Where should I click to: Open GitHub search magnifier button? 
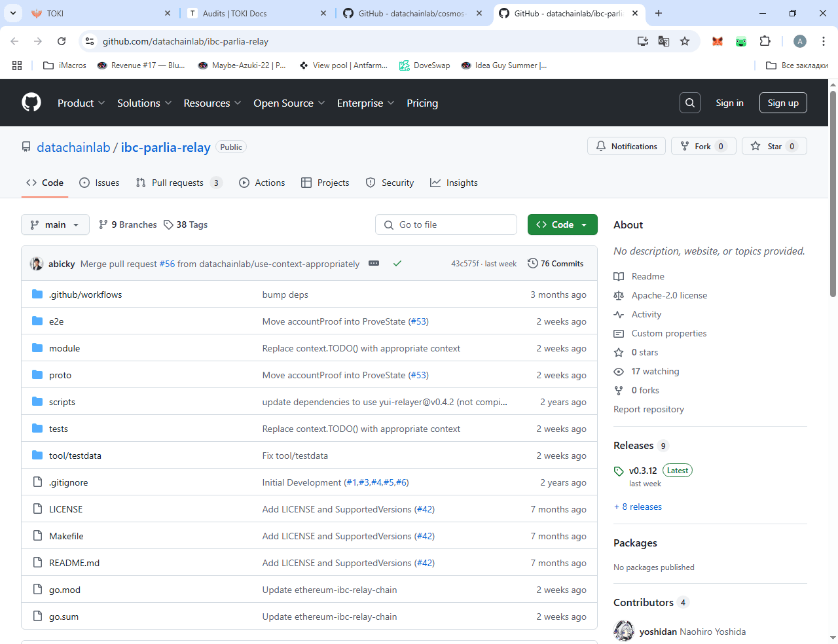click(690, 103)
